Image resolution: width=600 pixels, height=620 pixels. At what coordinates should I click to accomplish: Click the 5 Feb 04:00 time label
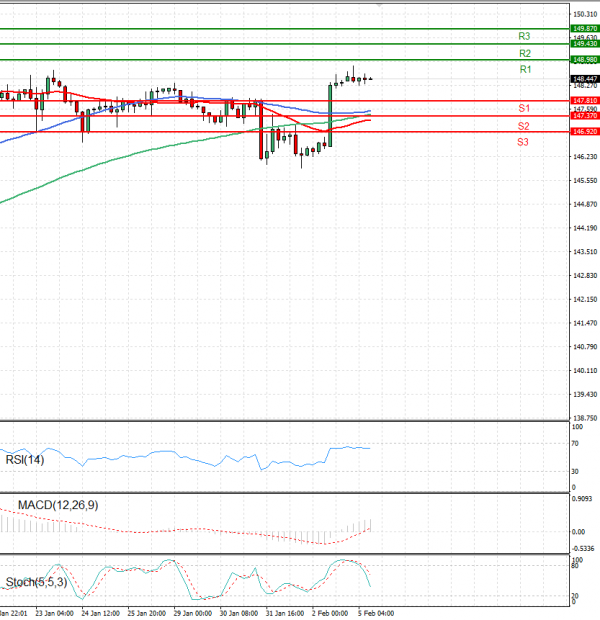pyautogui.click(x=376, y=613)
